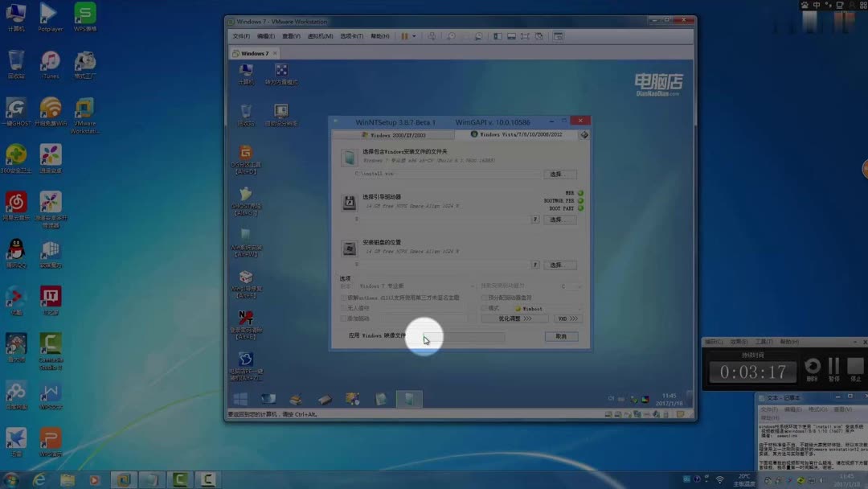Click the install source folder icon in WinNTSetup

(x=348, y=157)
